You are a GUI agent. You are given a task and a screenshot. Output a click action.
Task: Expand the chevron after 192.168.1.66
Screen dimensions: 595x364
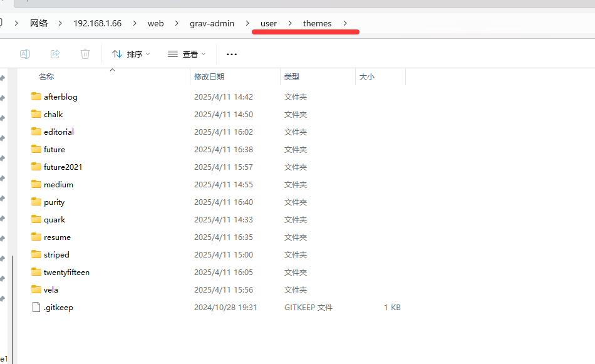(135, 23)
